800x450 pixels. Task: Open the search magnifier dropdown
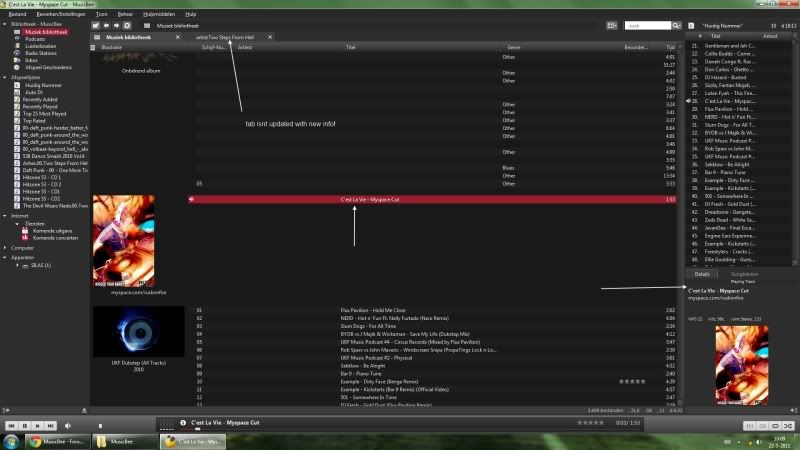point(677,26)
